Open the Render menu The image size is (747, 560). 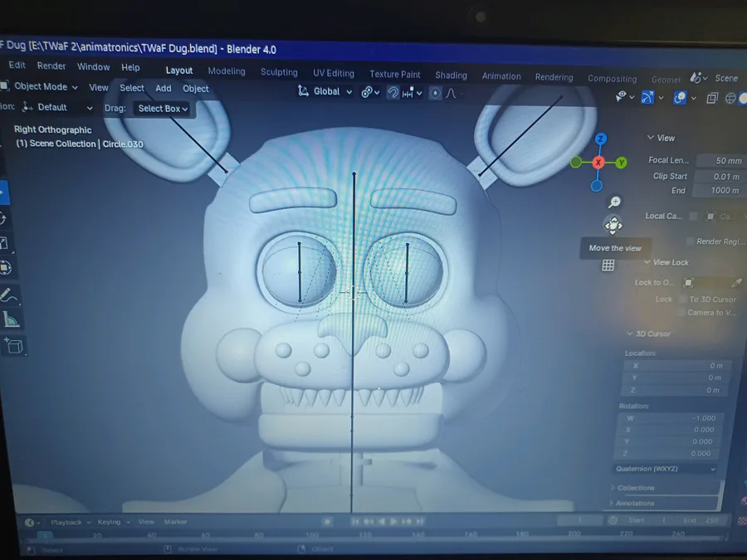tap(51, 66)
